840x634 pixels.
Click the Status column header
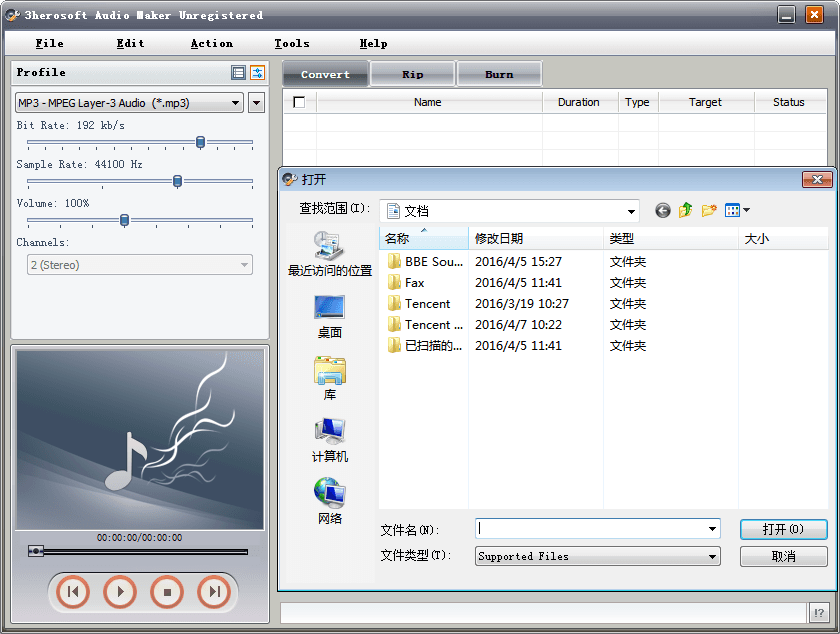pos(790,102)
